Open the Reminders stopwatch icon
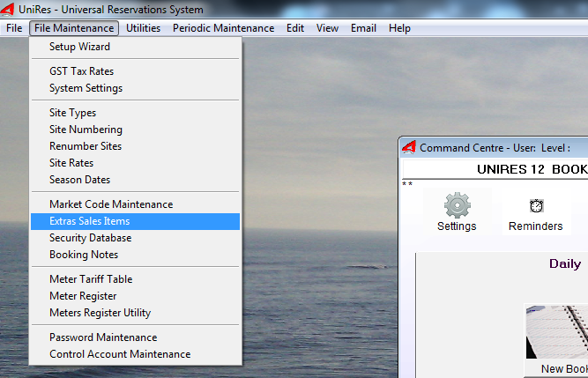Screen dimensions: 588x378 [536, 205]
